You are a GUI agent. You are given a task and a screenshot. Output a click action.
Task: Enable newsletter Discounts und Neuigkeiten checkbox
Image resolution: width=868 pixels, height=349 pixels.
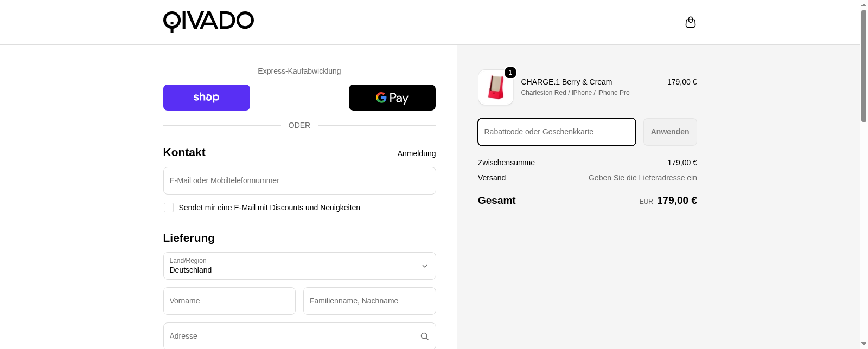pos(169,208)
